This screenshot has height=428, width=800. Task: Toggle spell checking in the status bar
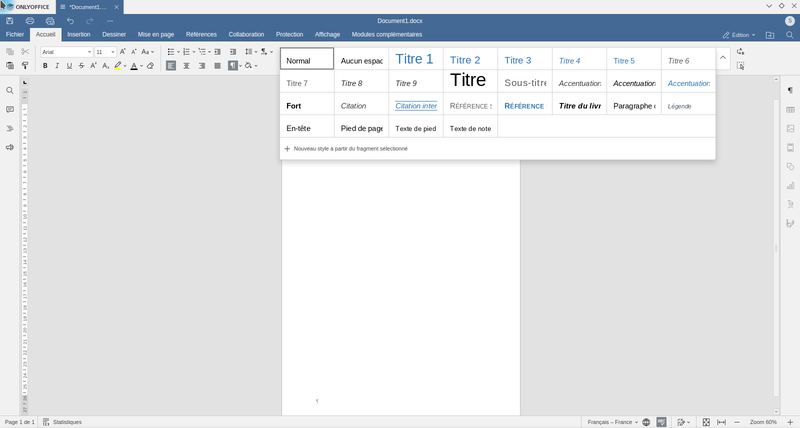coord(661,422)
